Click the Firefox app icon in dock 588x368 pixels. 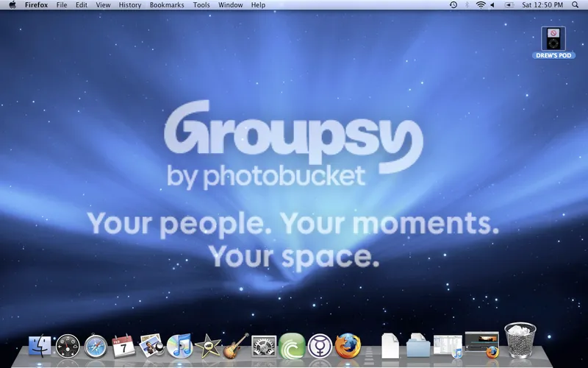click(348, 346)
